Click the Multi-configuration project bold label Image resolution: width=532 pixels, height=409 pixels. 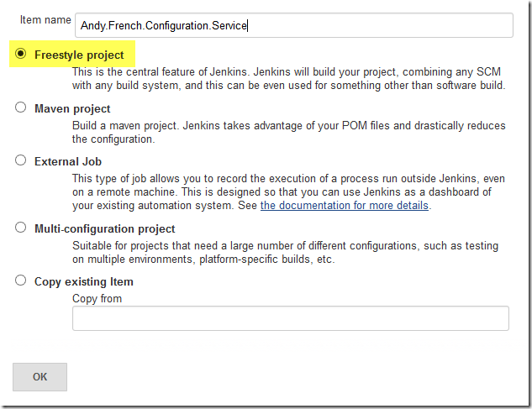[x=104, y=228]
